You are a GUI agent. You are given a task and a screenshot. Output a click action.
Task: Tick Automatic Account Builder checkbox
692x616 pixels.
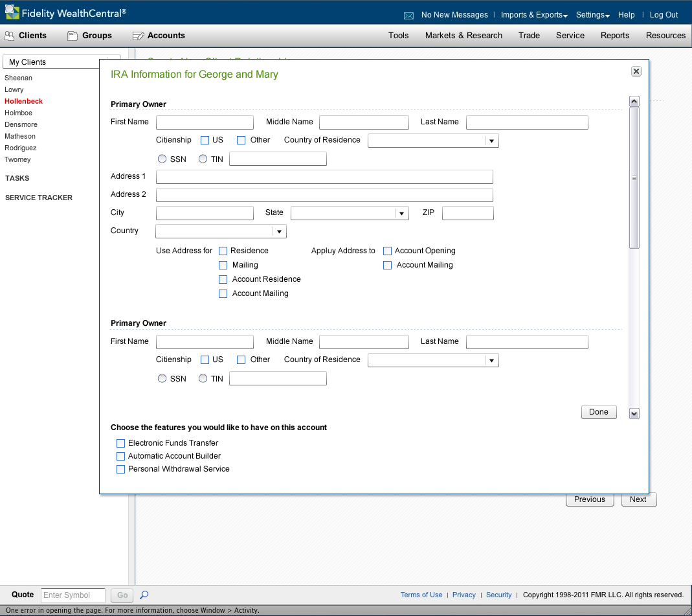point(120,456)
